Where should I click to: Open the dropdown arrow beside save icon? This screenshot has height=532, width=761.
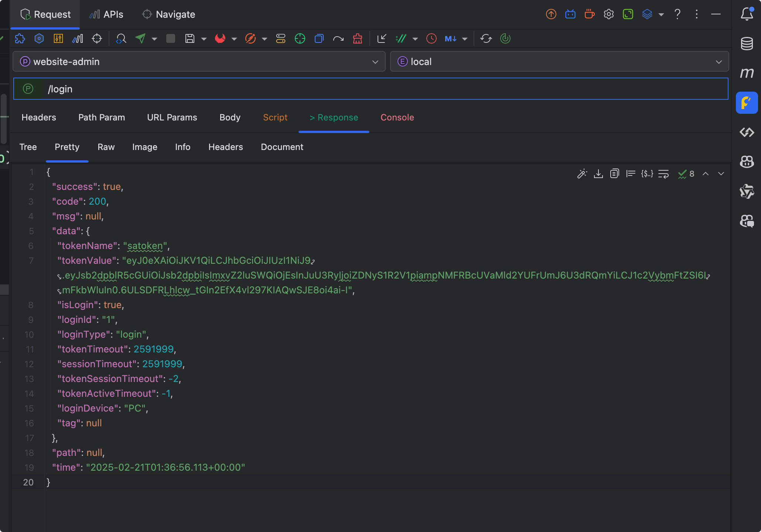pos(204,39)
